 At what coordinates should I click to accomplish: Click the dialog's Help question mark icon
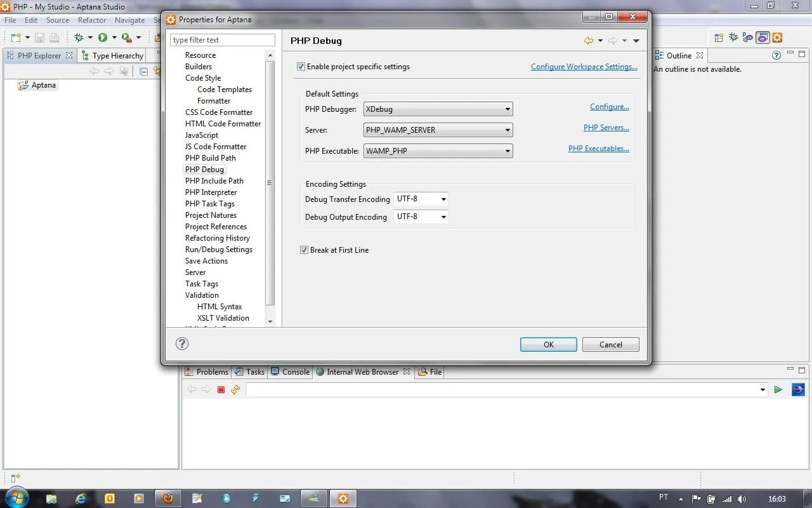(x=182, y=344)
